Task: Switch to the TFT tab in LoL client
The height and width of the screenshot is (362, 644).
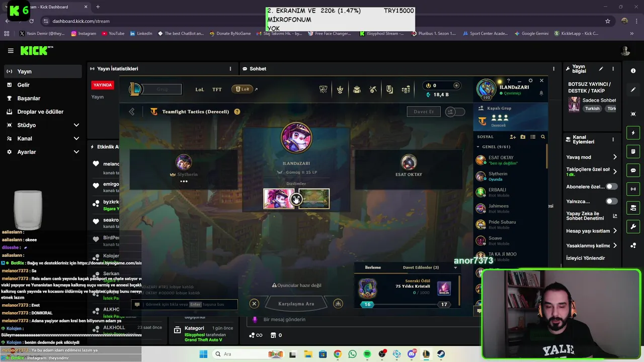Action: click(x=217, y=89)
